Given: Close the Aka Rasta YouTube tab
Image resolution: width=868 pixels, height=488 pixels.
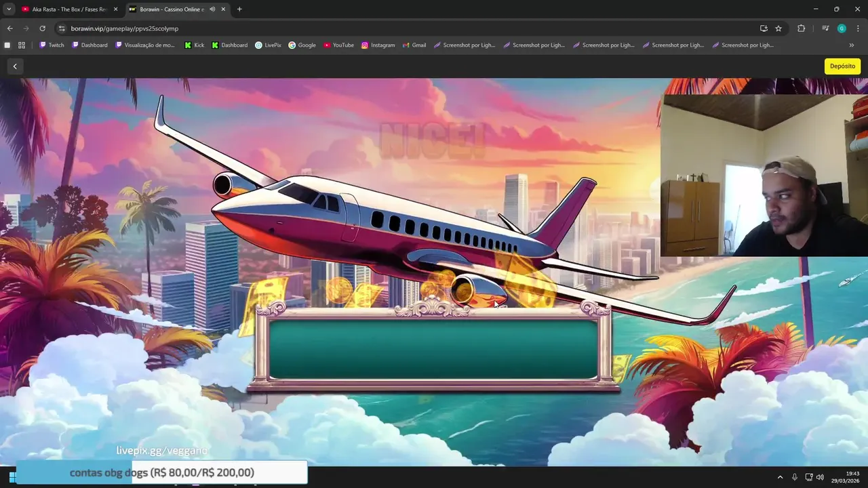Looking at the screenshot, I should coord(115,9).
